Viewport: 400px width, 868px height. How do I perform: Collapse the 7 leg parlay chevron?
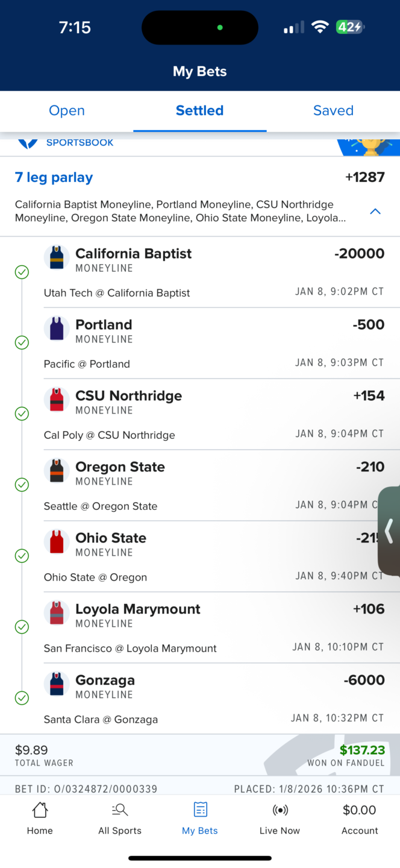click(x=375, y=212)
